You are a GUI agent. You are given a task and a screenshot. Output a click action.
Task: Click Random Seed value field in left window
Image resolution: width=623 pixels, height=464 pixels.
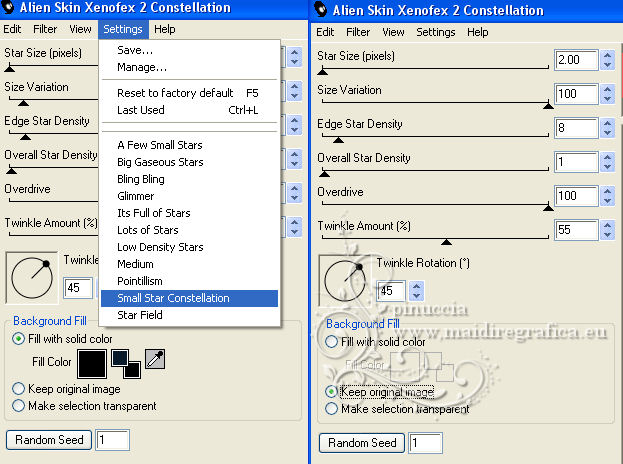[x=112, y=440]
